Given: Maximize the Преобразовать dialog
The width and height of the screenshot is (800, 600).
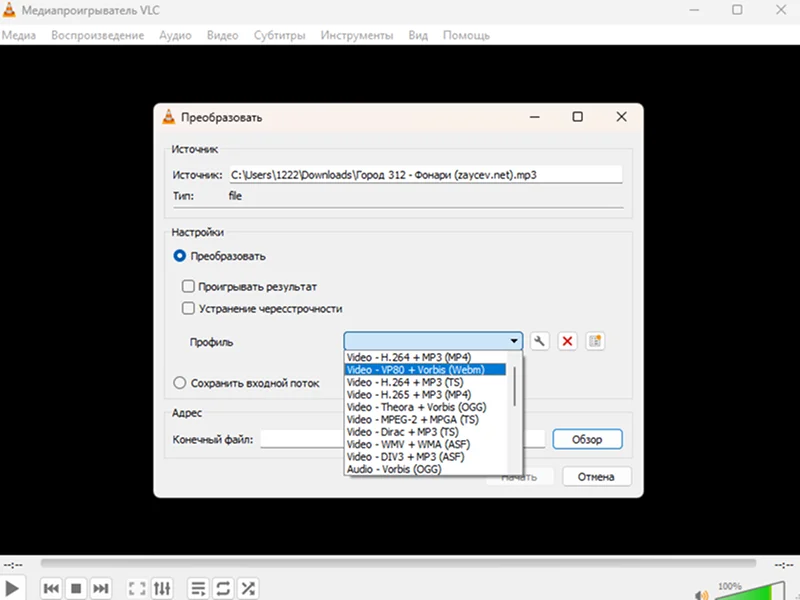Looking at the screenshot, I should (x=578, y=117).
